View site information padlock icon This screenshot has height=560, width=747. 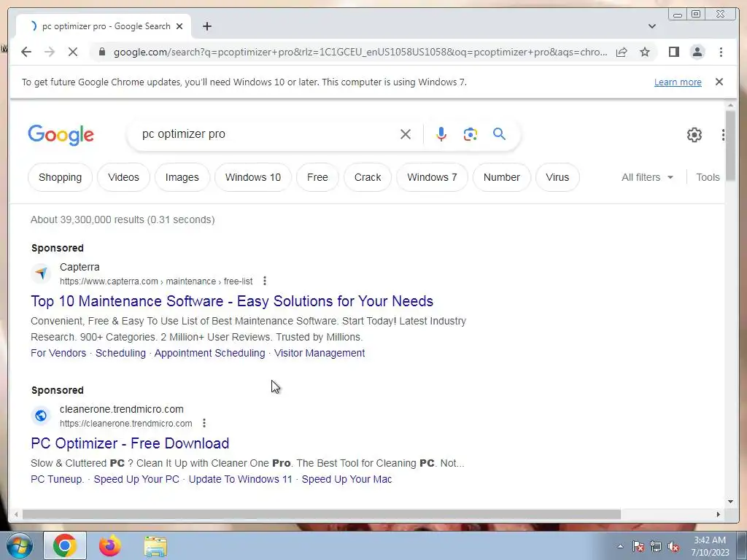click(x=101, y=52)
